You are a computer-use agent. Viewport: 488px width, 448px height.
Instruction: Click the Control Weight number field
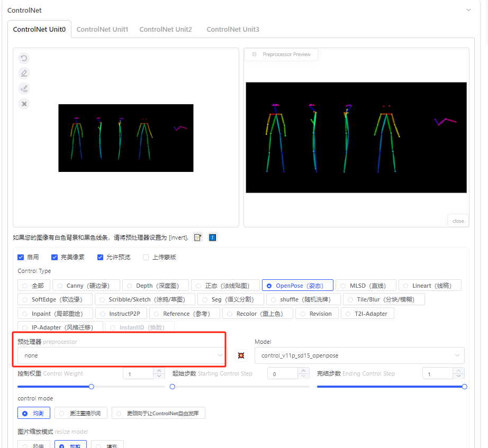[x=138, y=373]
